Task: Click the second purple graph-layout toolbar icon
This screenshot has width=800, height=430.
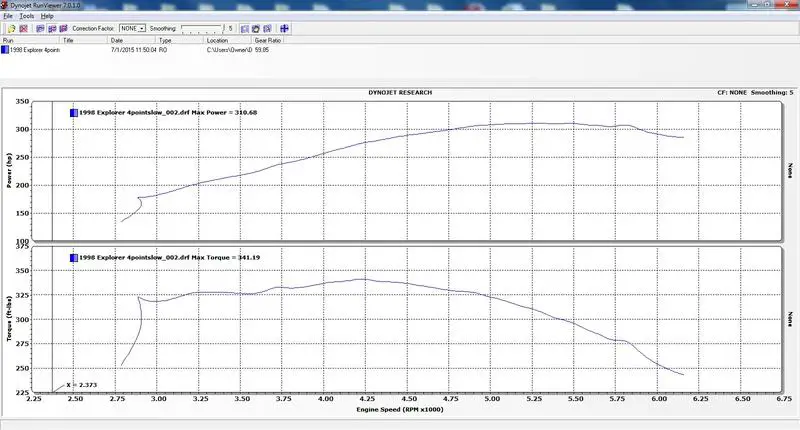Action: [x=52, y=29]
